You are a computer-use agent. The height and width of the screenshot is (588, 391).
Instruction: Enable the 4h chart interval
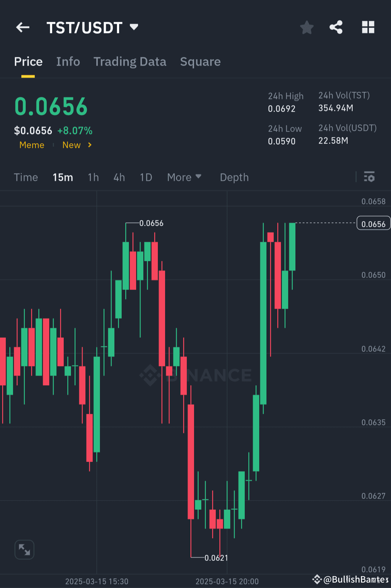pyautogui.click(x=119, y=177)
